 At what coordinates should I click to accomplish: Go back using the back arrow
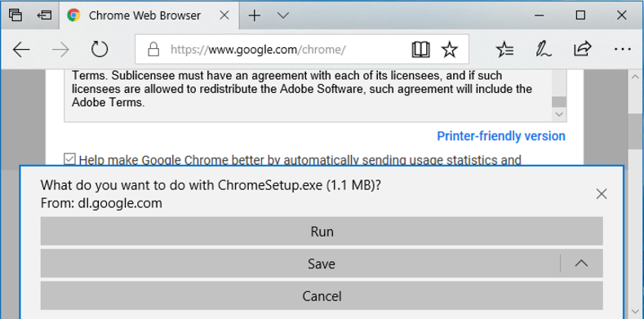[x=21, y=50]
